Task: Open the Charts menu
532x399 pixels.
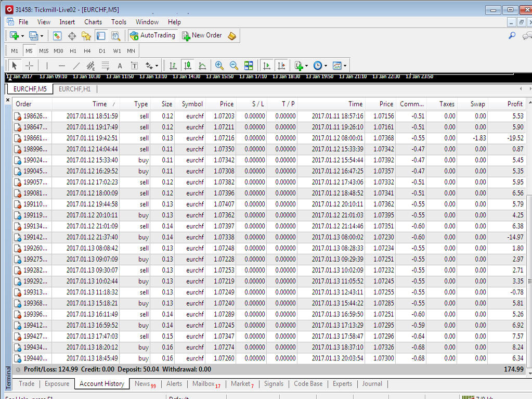Action: (x=93, y=22)
